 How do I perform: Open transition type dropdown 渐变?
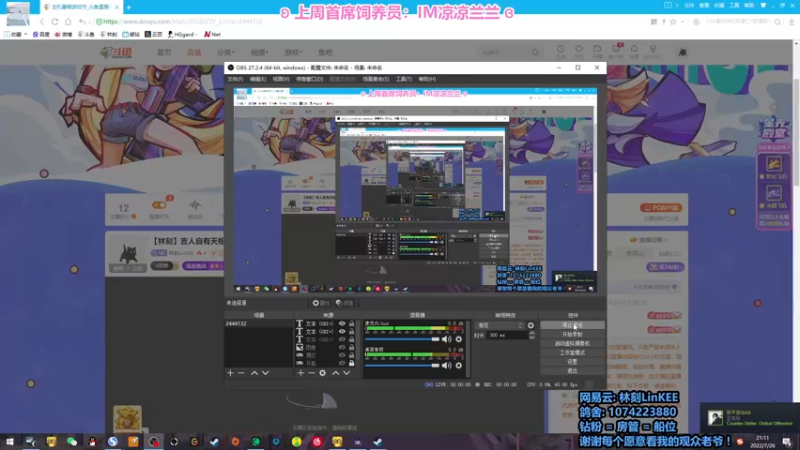499,325
